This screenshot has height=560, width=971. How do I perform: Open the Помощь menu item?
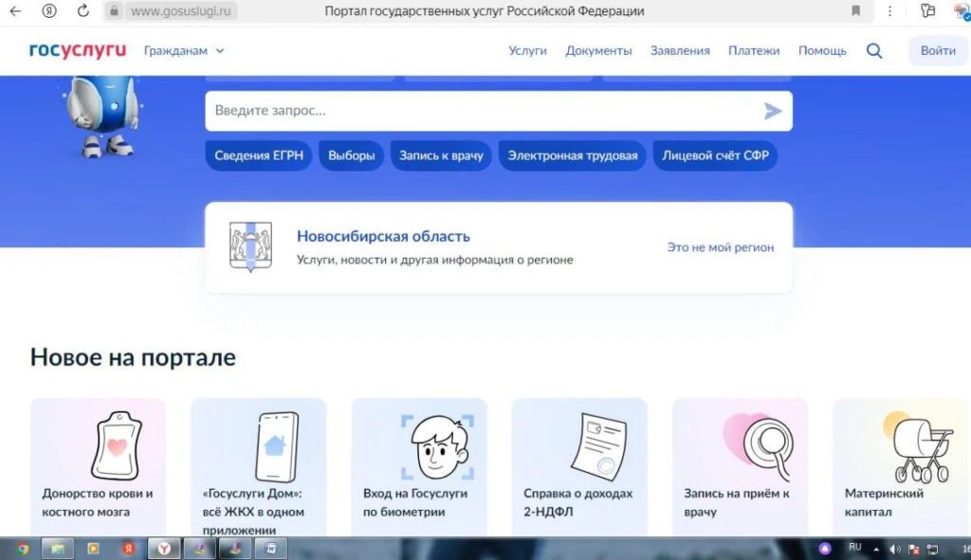[822, 51]
